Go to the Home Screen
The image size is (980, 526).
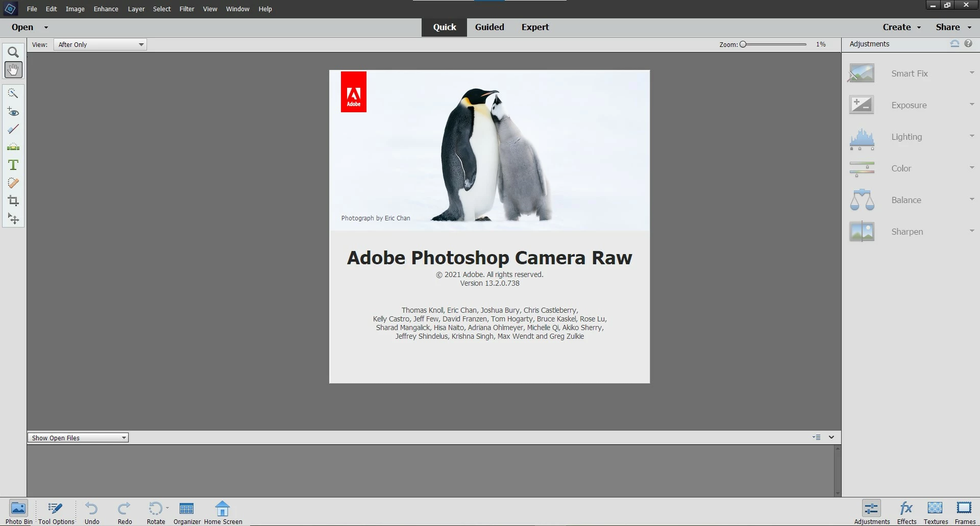(x=223, y=512)
